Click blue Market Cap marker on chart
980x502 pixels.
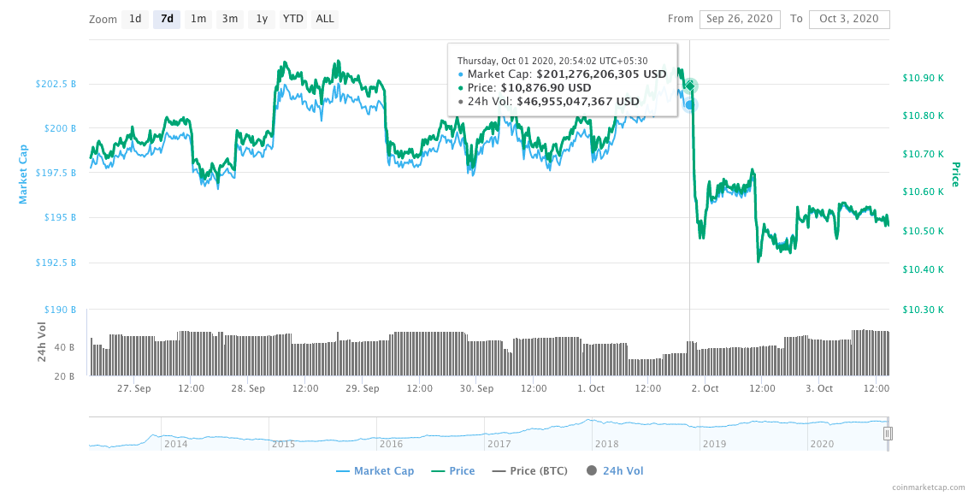(690, 105)
